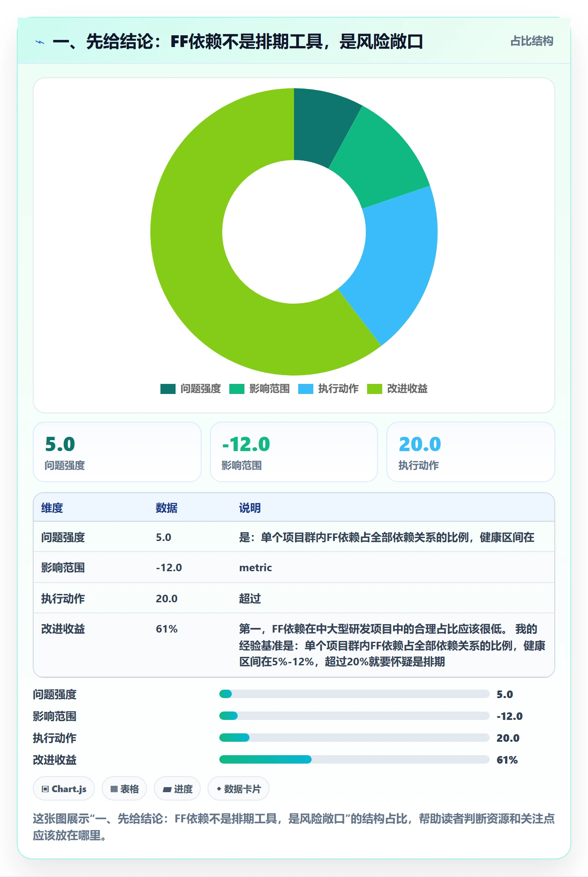Click the 数据 column header
The image size is (588, 877).
tap(166, 508)
